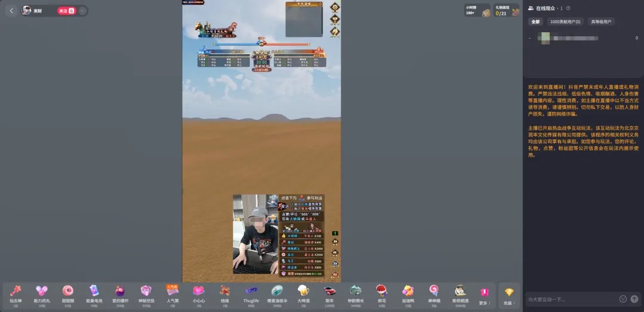644x312 pixels.
Task: Go back with the left arrow button
Action: (x=11, y=11)
